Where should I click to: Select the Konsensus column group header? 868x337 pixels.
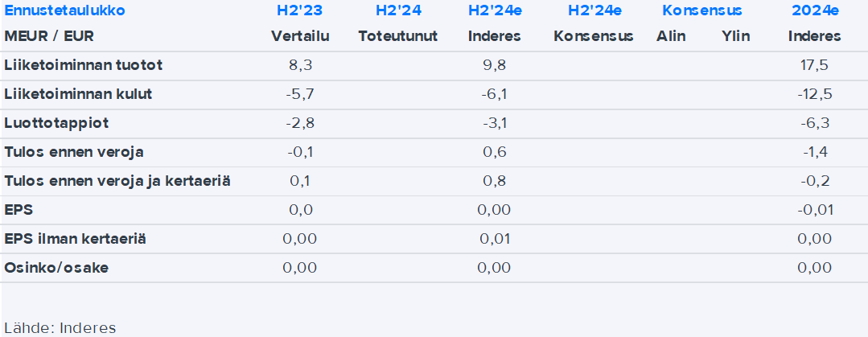tap(702, 11)
